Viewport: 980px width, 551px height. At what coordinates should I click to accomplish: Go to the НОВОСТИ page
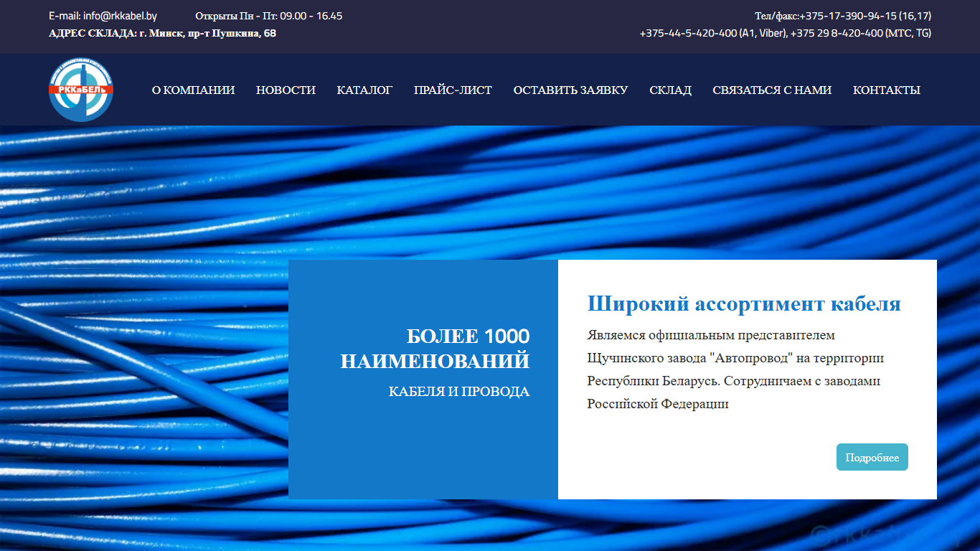coord(286,90)
